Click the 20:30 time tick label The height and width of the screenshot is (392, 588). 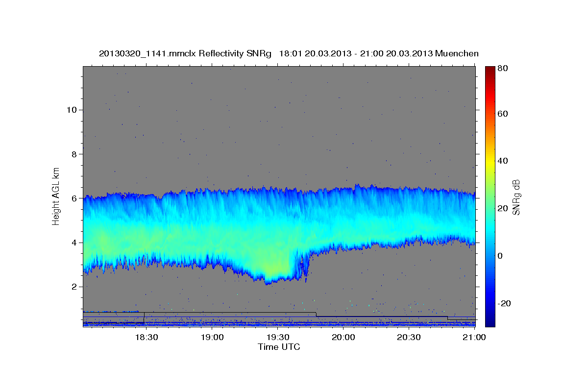coord(409,337)
